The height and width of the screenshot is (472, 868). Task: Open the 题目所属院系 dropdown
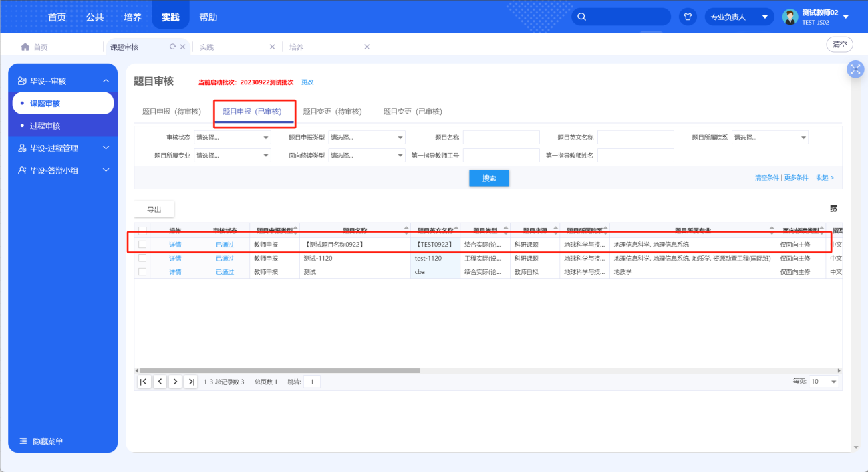[x=770, y=138]
